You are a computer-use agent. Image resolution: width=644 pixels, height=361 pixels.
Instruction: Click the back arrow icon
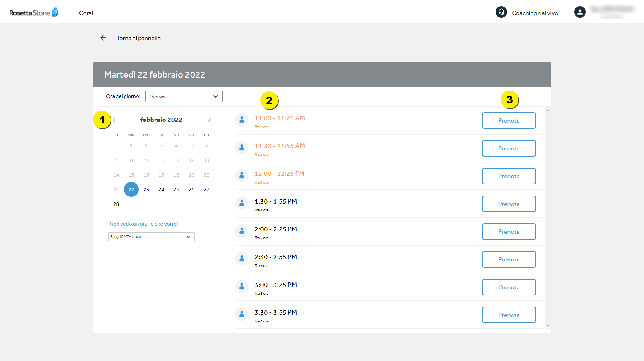tap(103, 38)
